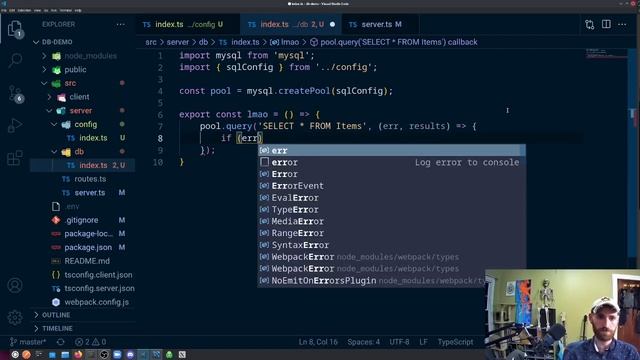
Task: Click the unsaved dot on index.ts db tab
Action: click(332, 24)
